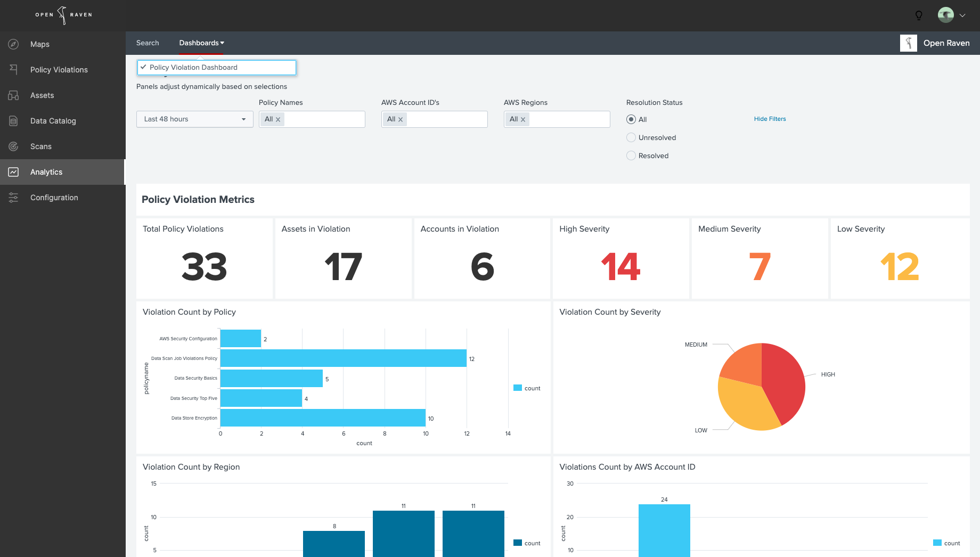Click the Accounts in Violation value 6
Viewport: 980px width, 557px height.
483,267
